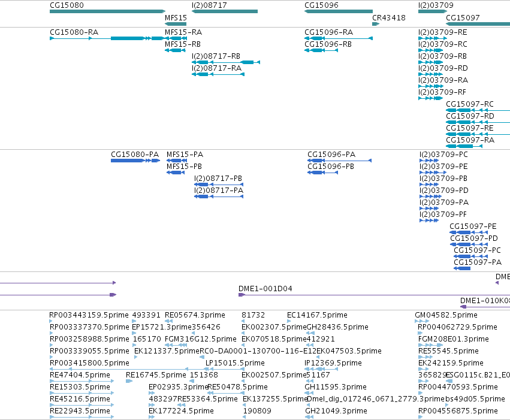The height and width of the screenshot is (420, 510).
Task: Open the CG15096-RA transcript
Action: tap(329, 32)
